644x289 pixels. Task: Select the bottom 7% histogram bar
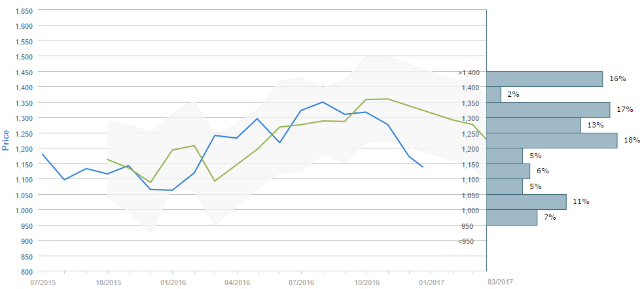512,217
